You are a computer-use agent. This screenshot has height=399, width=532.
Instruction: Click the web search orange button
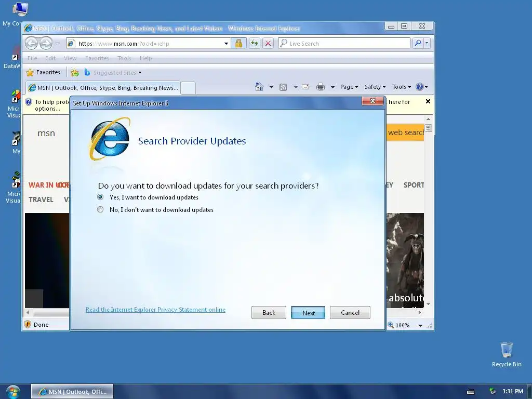click(x=405, y=132)
